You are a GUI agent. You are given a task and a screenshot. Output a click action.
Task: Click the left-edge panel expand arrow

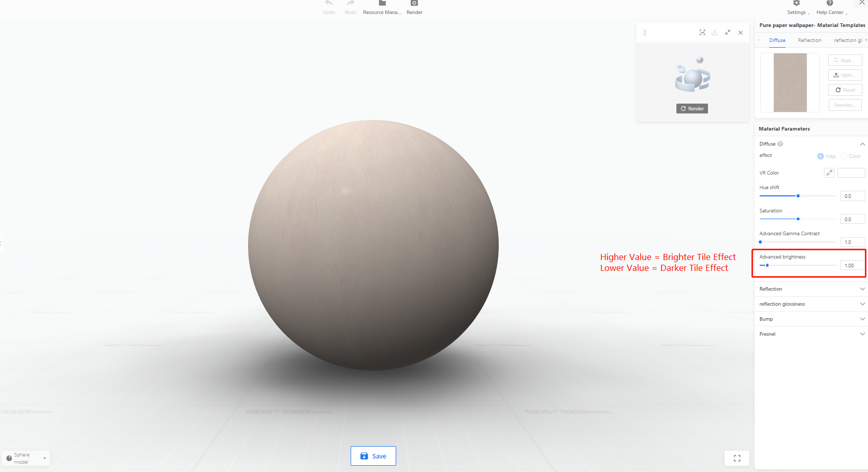pyautogui.click(x=1, y=243)
